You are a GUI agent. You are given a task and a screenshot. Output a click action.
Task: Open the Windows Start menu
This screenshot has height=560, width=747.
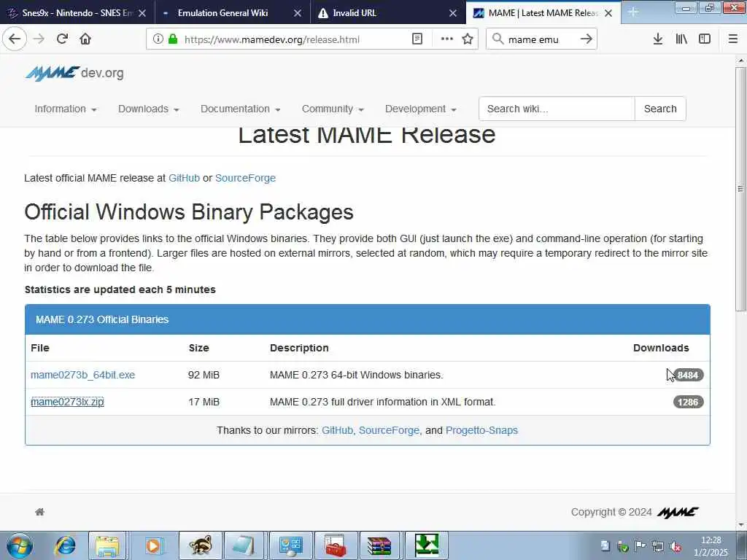[20, 545]
